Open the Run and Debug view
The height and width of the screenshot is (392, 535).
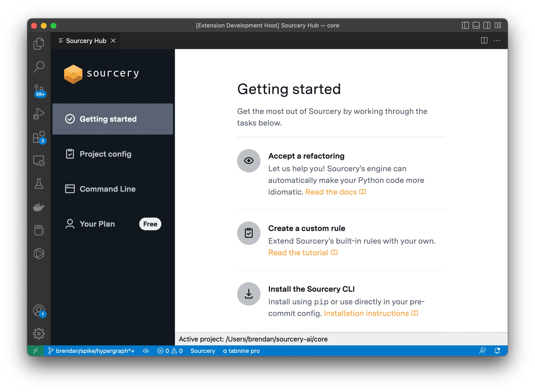39,113
